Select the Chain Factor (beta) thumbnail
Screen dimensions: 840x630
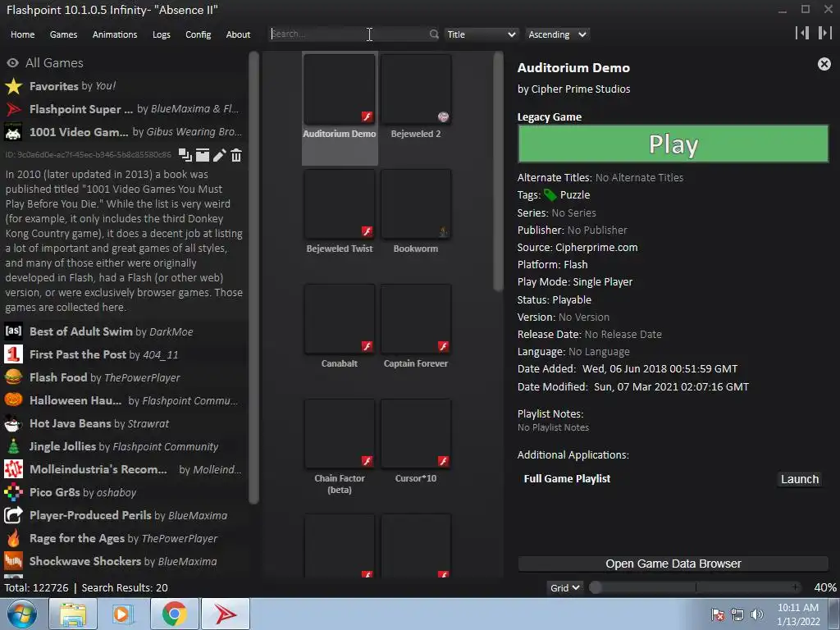tap(340, 434)
